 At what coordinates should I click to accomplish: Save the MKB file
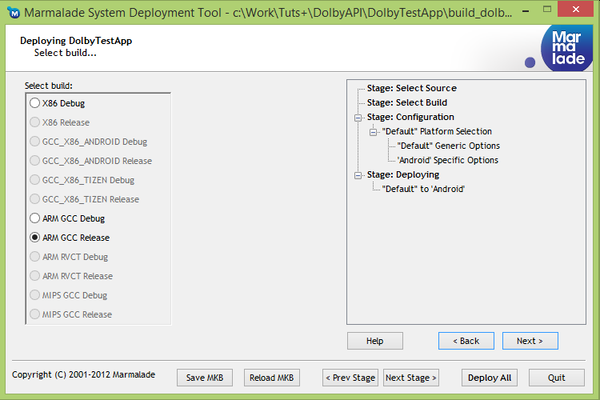205,378
